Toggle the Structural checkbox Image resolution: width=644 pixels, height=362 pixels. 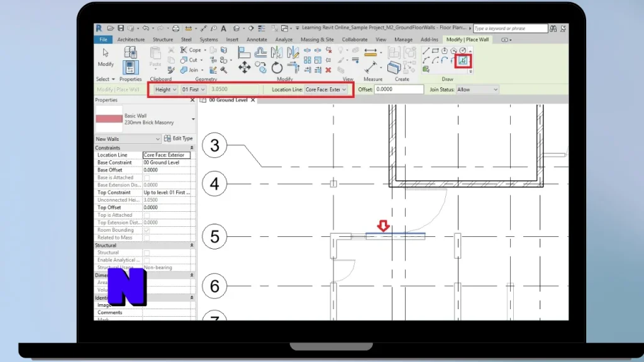click(x=147, y=253)
